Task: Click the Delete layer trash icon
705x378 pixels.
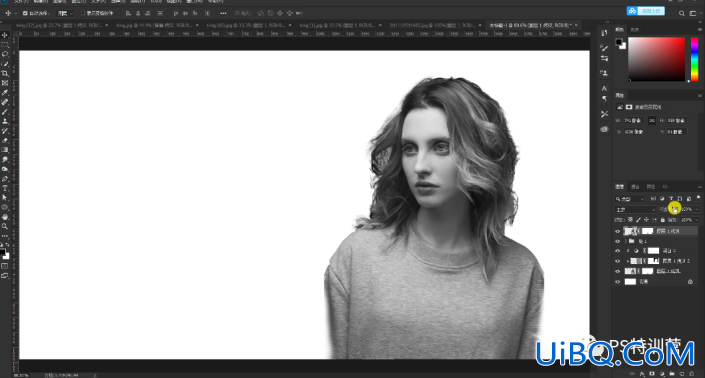Action: pos(692,374)
